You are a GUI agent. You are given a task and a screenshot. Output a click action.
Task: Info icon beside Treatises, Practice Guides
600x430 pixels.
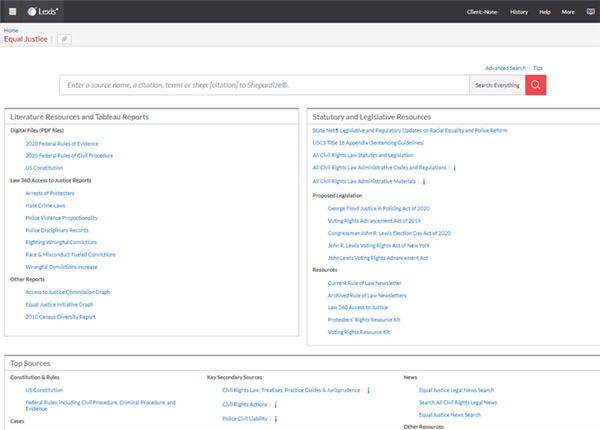click(368, 390)
